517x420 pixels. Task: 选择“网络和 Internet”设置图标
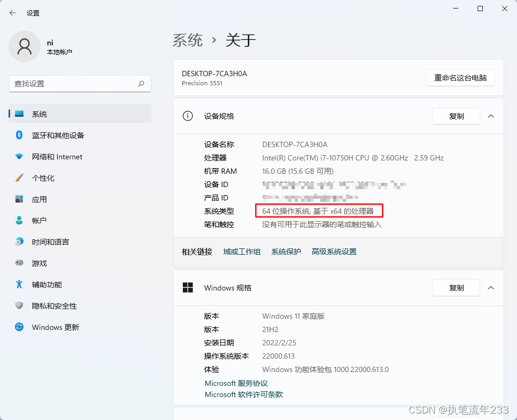19,157
